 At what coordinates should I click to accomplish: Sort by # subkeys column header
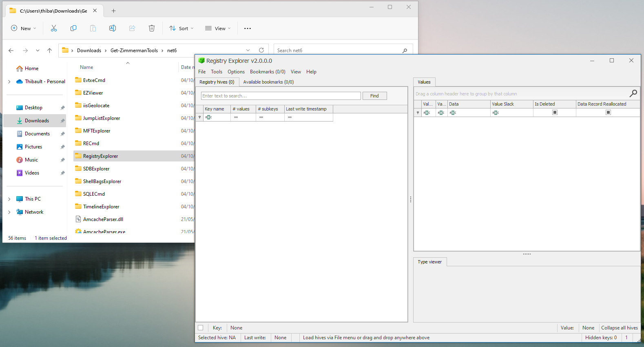pyautogui.click(x=270, y=109)
